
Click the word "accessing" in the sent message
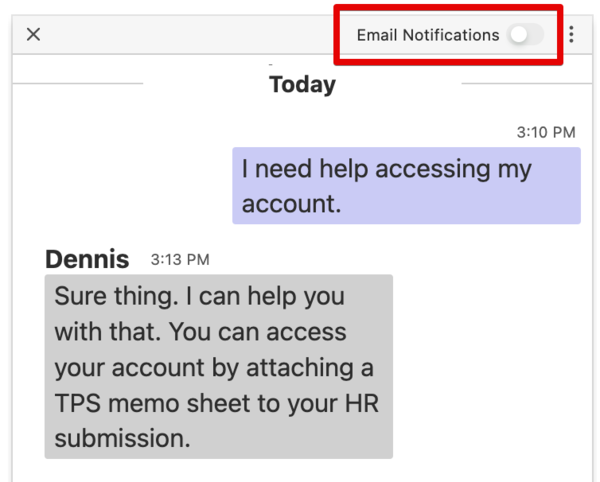coord(432,169)
